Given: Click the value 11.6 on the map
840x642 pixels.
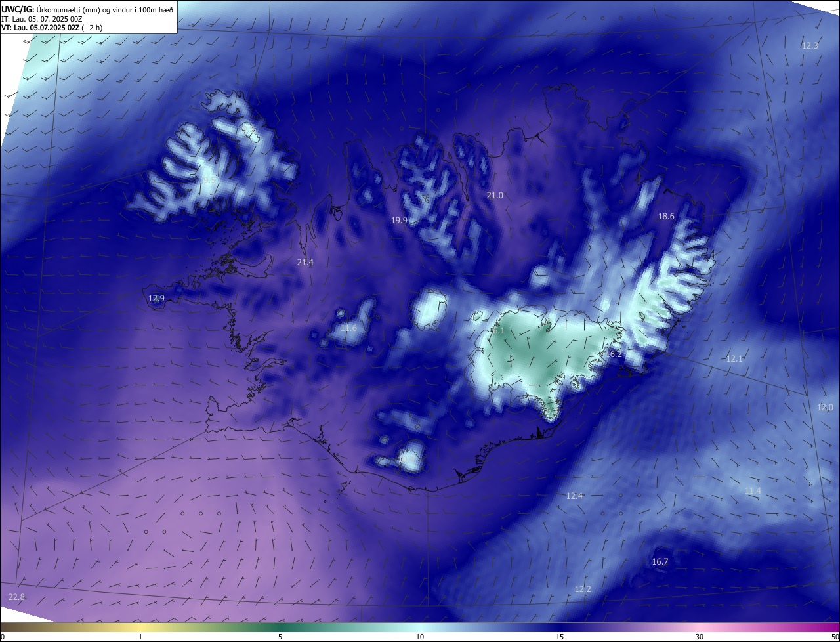Looking at the screenshot, I should point(348,328).
